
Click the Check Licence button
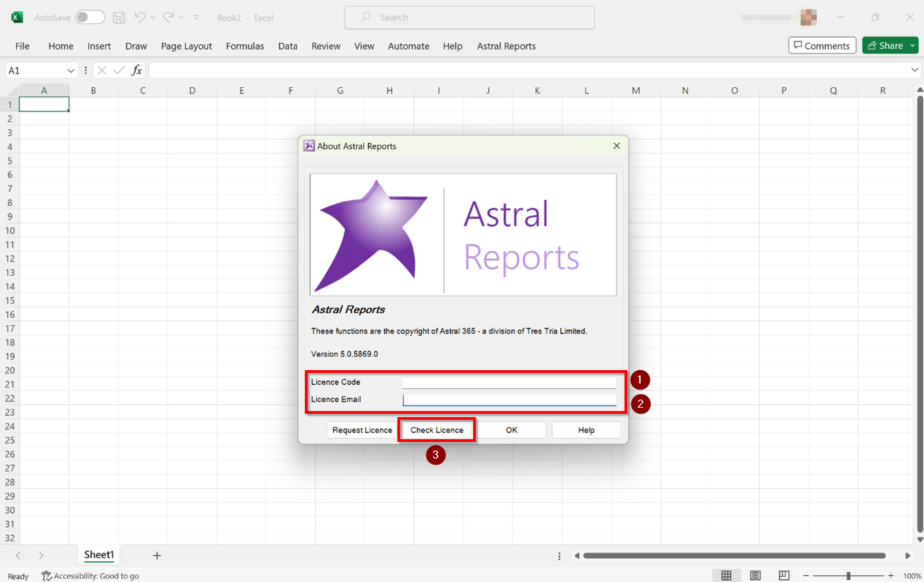coord(437,430)
